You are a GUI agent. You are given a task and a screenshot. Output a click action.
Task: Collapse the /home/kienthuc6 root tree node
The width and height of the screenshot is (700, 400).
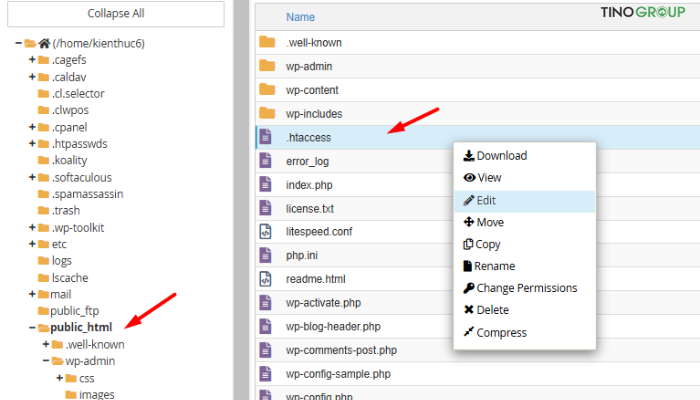pyautogui.click(x=18, y=43)
